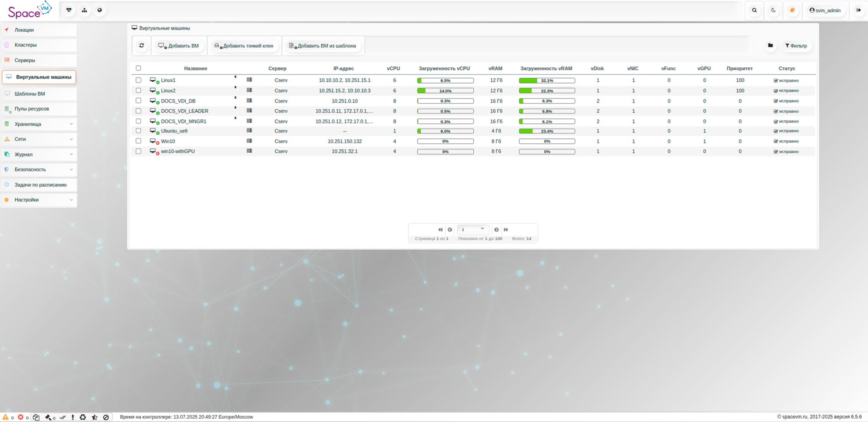868x422 pixels.
Task: Click the Linux2 vCPU load progress bar
Action: coord(445,91)
